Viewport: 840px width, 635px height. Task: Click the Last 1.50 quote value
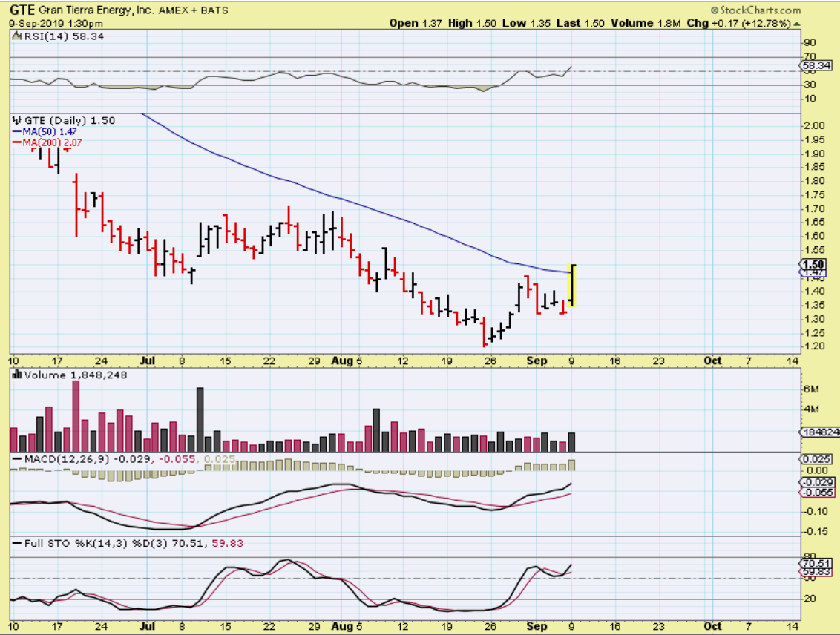[580, 23]
